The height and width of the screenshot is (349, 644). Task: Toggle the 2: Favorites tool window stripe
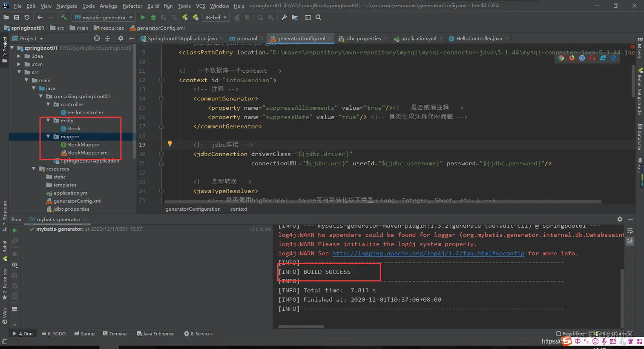5,284
